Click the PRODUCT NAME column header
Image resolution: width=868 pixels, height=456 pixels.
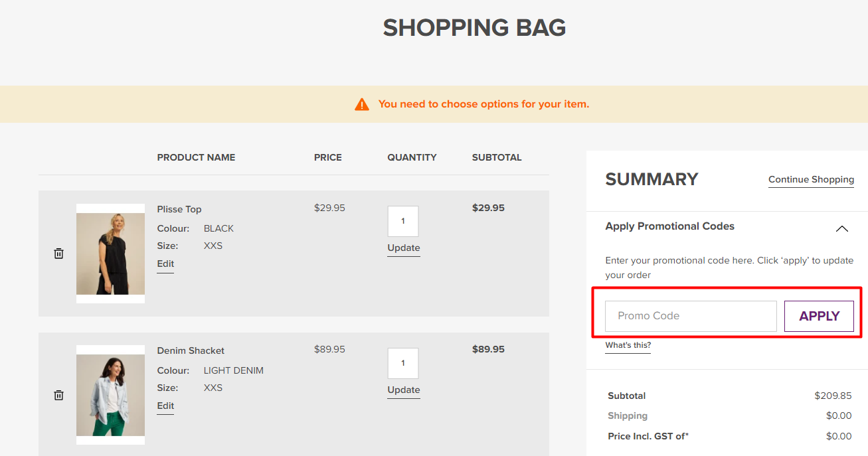(196, 157)
